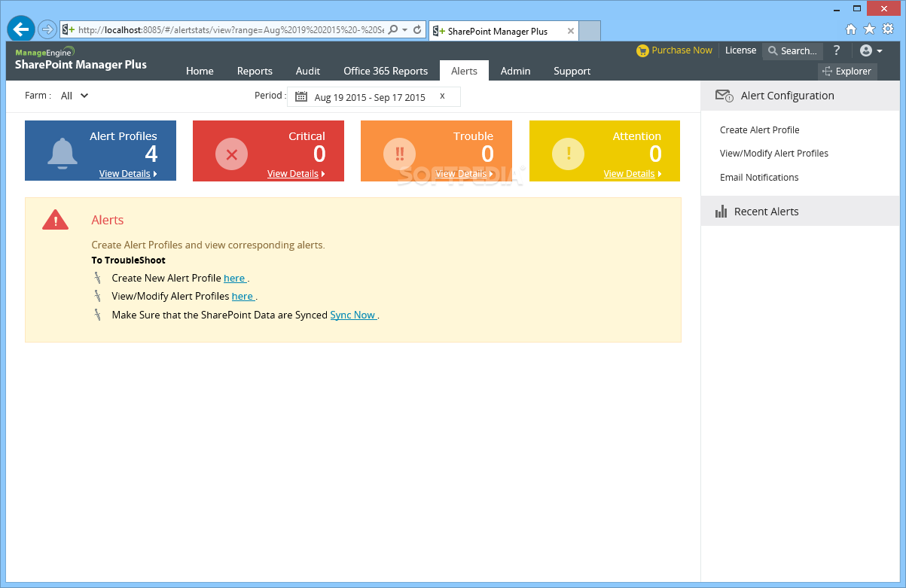Click the bell icon on Alert Profiles card

tap(63, 153)
